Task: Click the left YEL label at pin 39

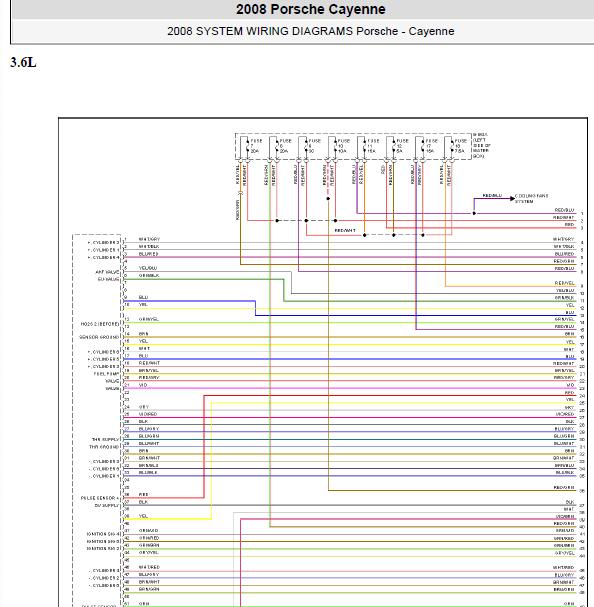Action: coord(143,516)
